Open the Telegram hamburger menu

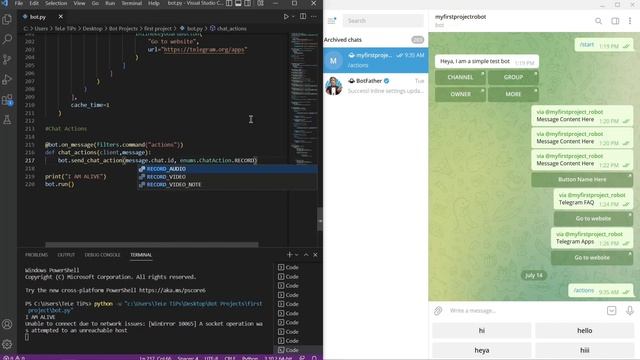tap(331, 20)
